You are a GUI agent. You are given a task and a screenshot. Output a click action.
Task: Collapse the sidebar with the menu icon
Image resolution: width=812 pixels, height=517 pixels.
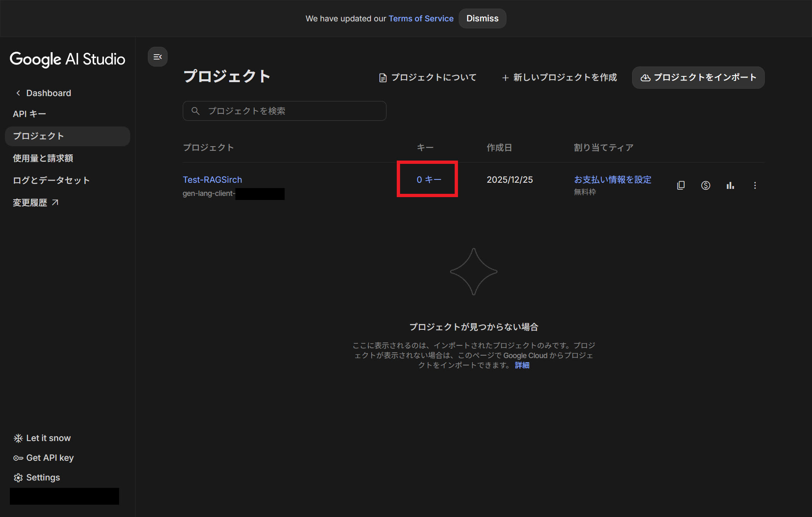pos(157,57)
